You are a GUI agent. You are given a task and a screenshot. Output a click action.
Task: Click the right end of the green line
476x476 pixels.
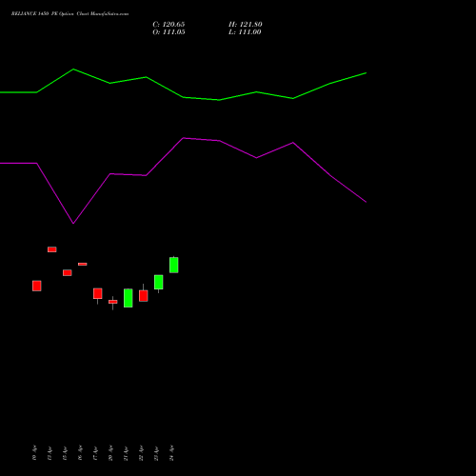(x=367, y=73)
